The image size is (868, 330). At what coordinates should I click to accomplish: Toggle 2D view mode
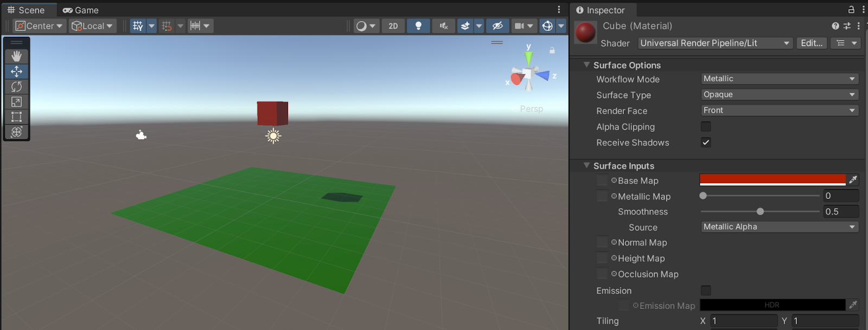(x=393, y=26)
